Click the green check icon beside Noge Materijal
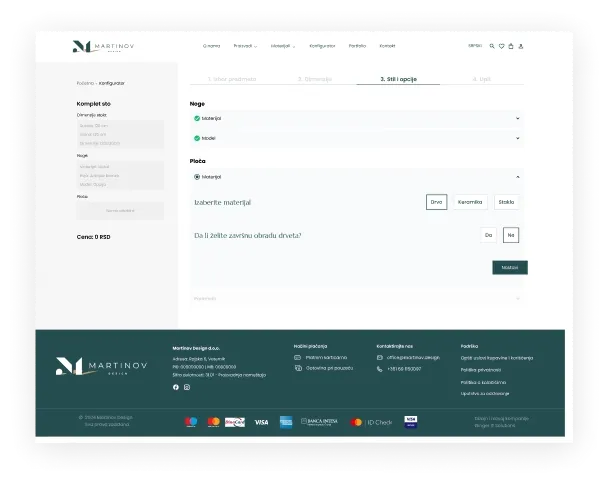 [x=197, y=118]
